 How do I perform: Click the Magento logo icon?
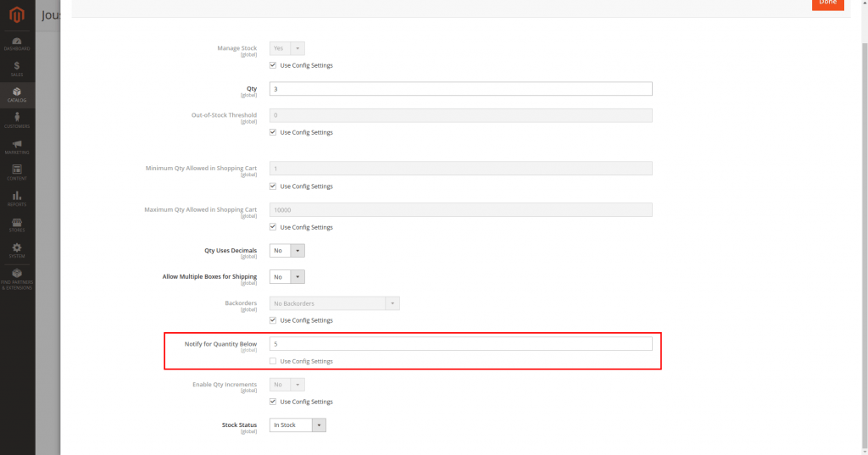click(x=17, y=14)
